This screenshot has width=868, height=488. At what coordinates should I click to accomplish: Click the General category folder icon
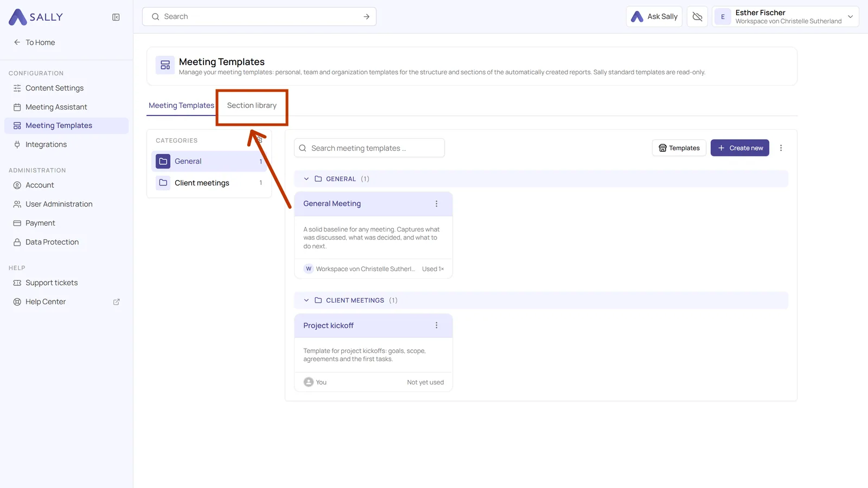[163, 162]
